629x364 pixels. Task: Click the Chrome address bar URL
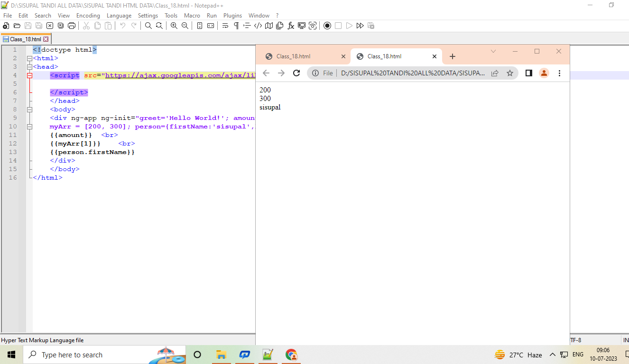[x=413, y=73]
